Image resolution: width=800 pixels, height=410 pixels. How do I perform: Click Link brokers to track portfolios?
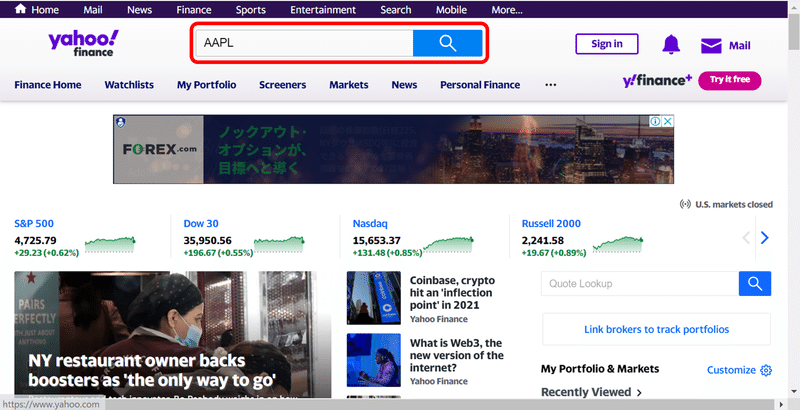coord(656,329)
